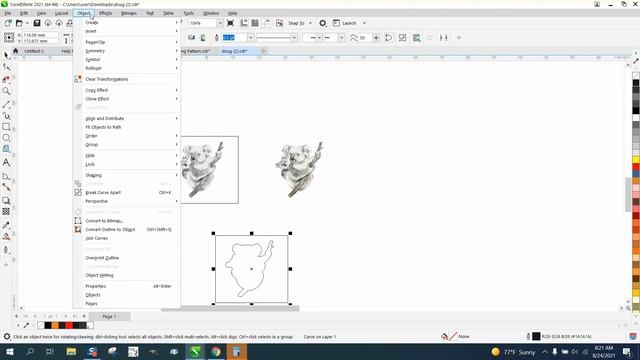The width and height of the screenshot is (640, 360).
Task: Open the Snap To dropdown
Action: click(x=310, y=23)
